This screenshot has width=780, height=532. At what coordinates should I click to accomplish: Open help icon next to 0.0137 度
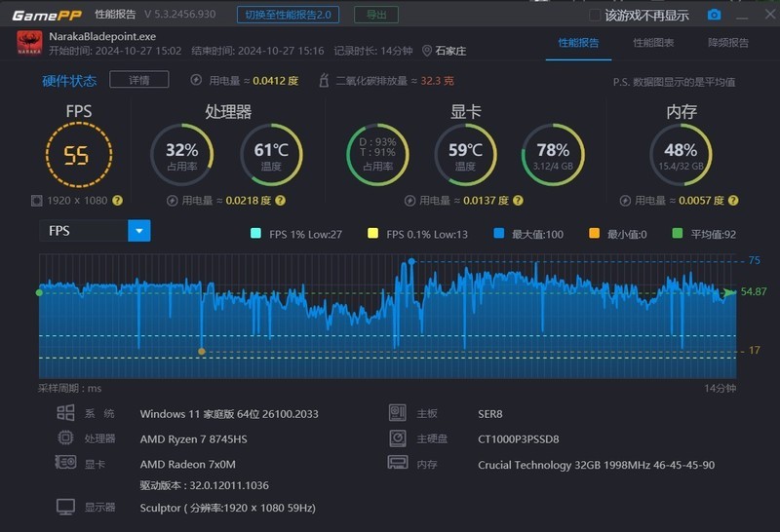point(518,201)
